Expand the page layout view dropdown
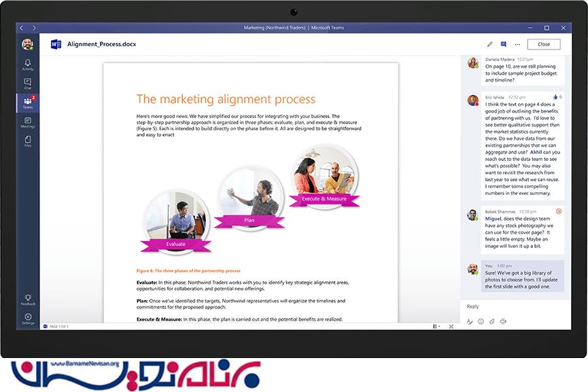The height and width of the screenshot is (392, 588). pyautogui.click(x=436, y=327)
